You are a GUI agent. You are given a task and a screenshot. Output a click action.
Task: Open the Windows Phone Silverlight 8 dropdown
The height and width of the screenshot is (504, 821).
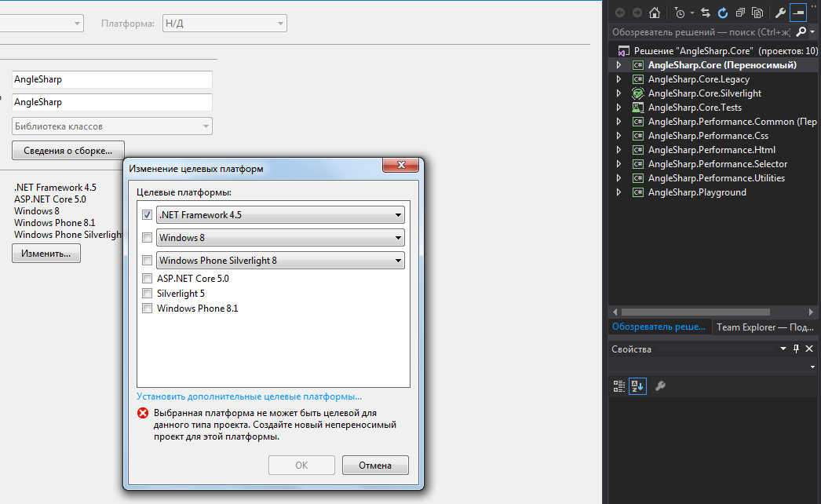click(x=280, y=261)
